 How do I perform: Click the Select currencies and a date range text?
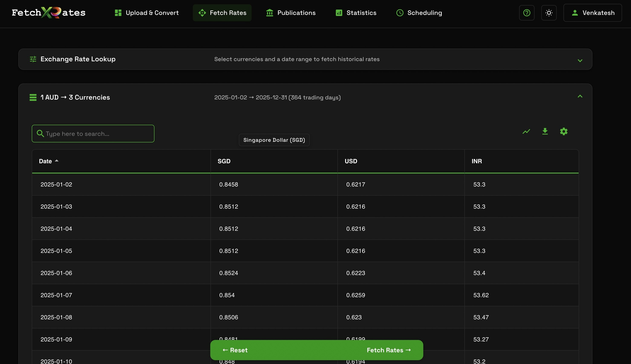(297, 59)
